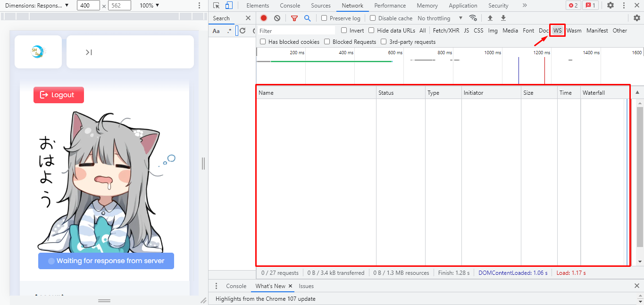Image resolution: width=644 pixels, height=305 pixels.
Task: Check the Disable cache option
Action: pyautogui.click(x=373, y=18)
